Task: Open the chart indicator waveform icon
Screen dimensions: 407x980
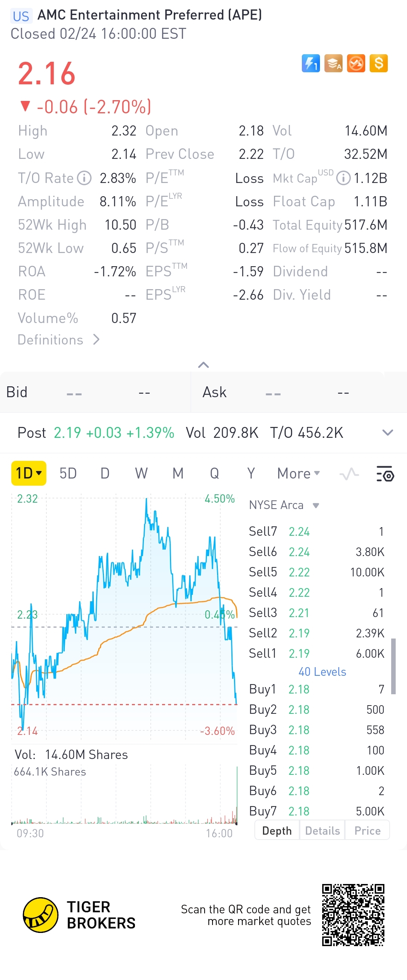Action: click(x=349, y=474)
